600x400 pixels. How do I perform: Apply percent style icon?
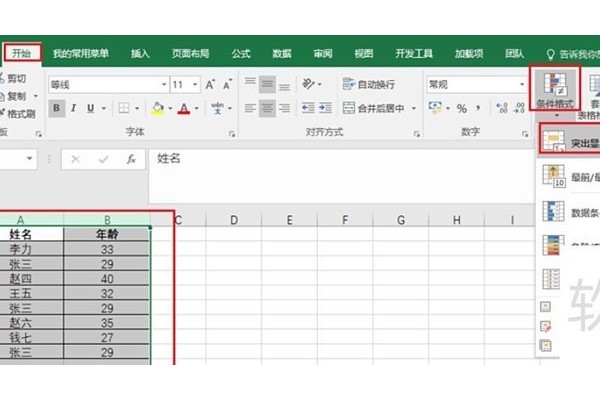[462, 109]
